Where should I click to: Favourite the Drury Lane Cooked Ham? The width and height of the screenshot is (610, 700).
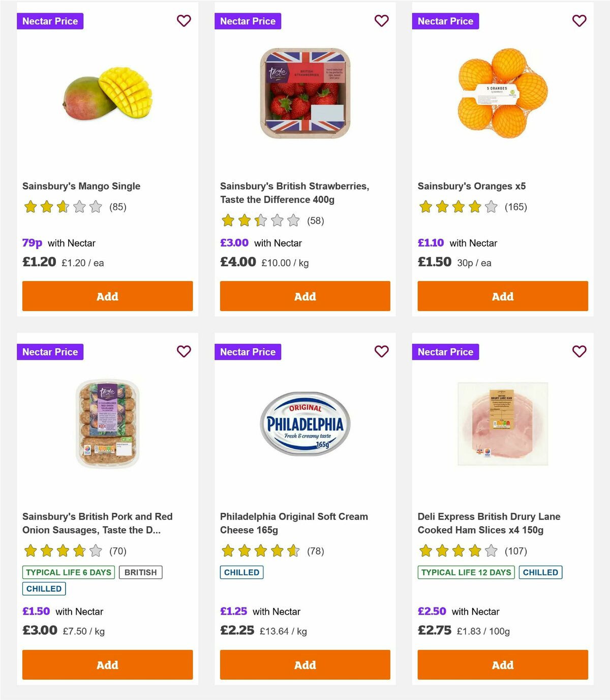point(579,351)
